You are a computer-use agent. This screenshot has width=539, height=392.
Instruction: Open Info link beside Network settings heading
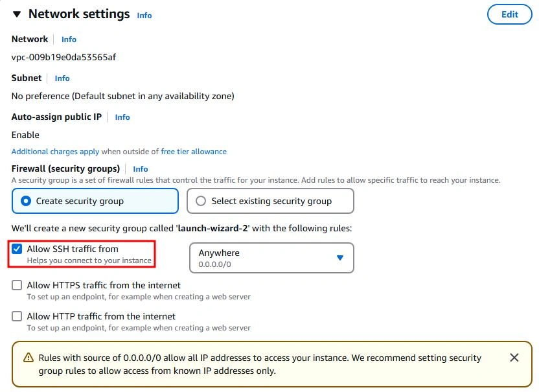coord(144,16)
